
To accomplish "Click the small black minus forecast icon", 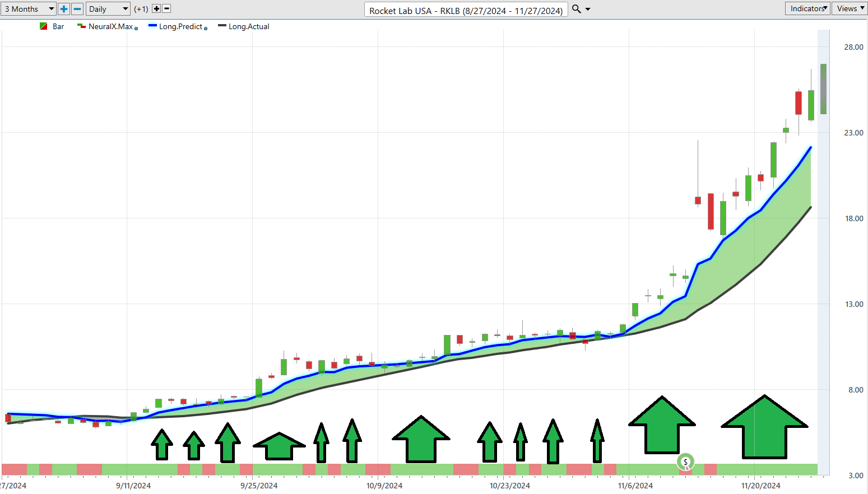I will (166, 9).
